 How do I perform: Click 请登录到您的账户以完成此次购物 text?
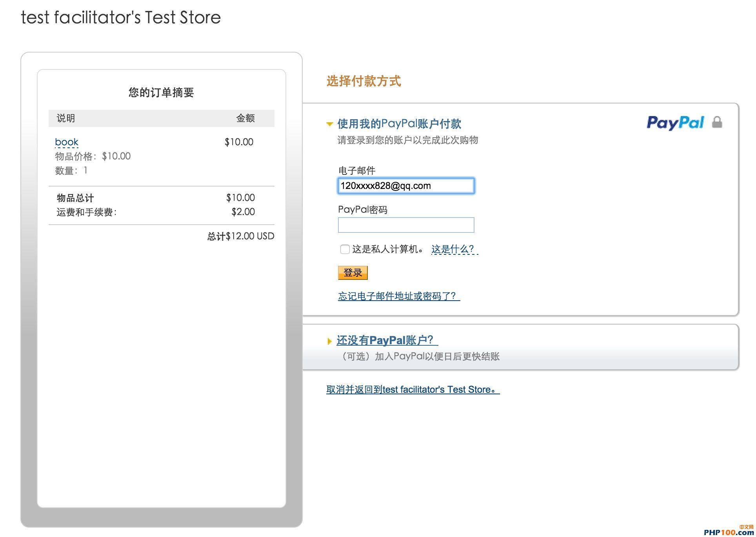coord(408,140)
